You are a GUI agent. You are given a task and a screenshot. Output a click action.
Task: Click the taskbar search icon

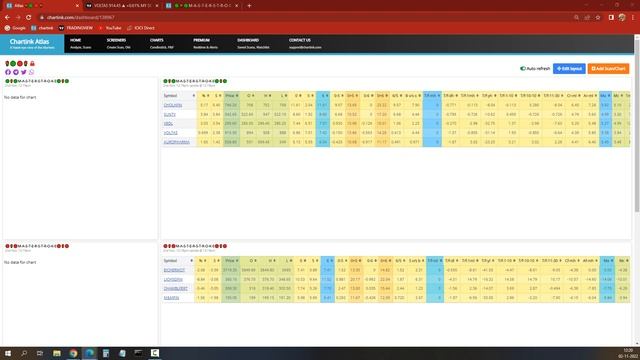coord(24,353)
